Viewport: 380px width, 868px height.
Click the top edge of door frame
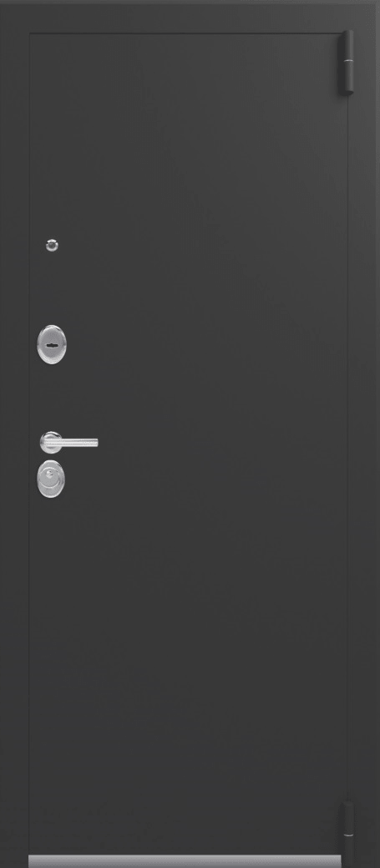pyautogui.click(x=190, y=17)
